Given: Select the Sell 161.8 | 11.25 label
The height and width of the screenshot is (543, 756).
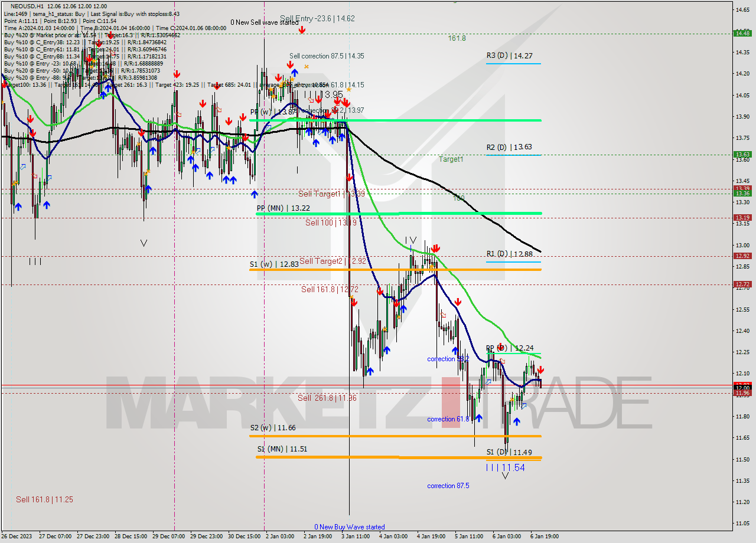Looking at the screenshot, I should (45, 499).
